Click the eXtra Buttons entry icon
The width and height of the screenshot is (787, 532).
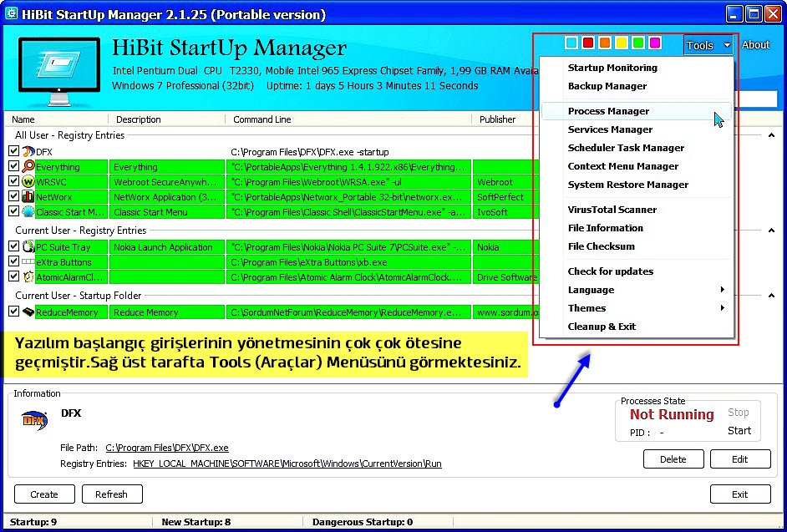coord(28,262)
